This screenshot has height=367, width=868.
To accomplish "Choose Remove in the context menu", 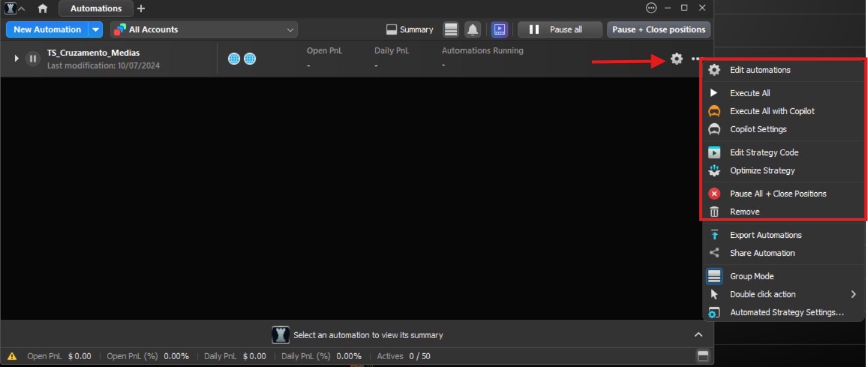I will tap(785, 211).
